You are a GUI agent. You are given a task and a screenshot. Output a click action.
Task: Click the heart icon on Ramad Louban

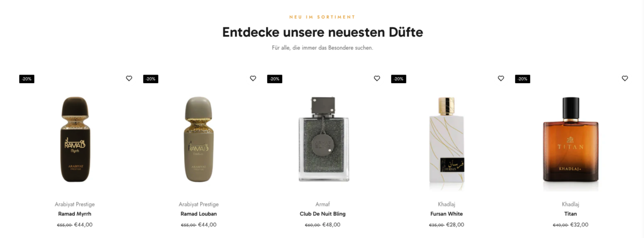(253, 78)
